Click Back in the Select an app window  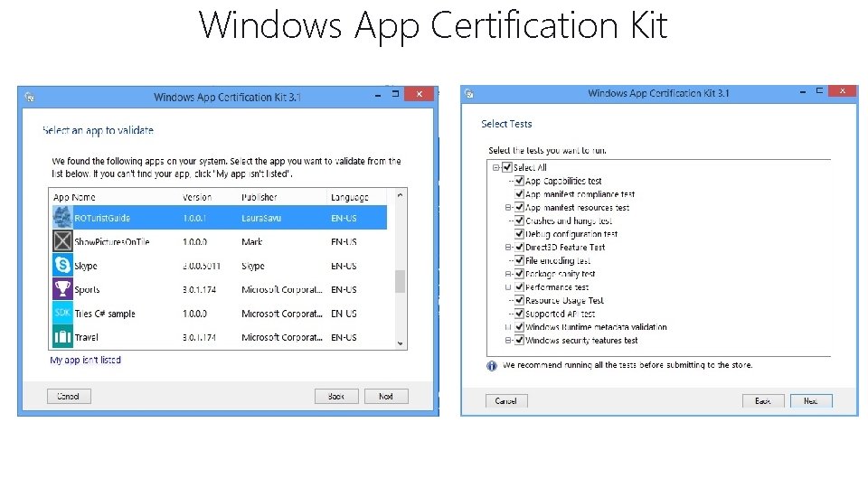pyautogui.click(x=336, y=396)
